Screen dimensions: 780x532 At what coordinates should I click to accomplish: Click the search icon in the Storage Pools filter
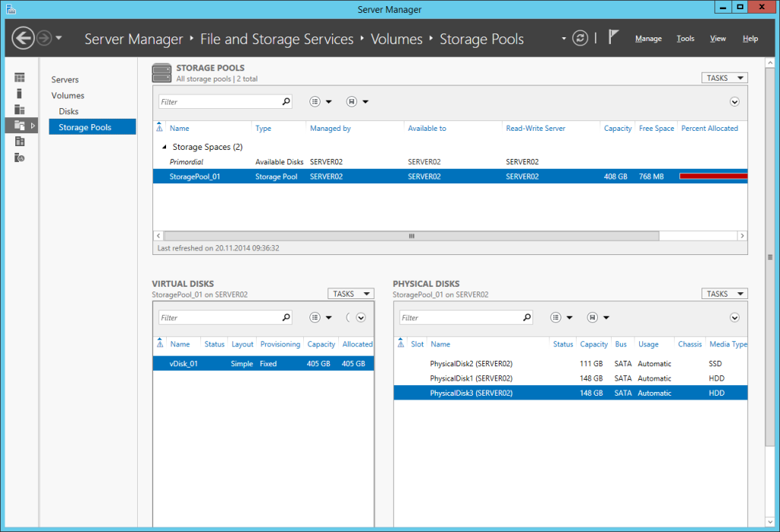(x=285, y=101)
